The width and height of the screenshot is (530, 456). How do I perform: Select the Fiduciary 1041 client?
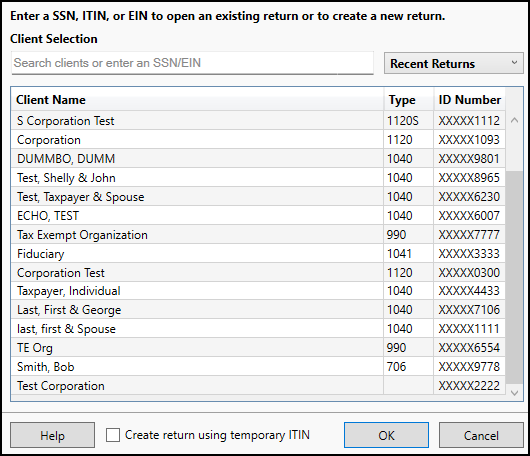258,254
